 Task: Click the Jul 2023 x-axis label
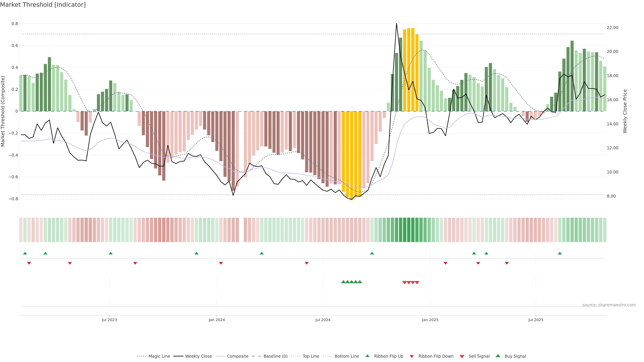pyautogui.click(x=109, y=320)
